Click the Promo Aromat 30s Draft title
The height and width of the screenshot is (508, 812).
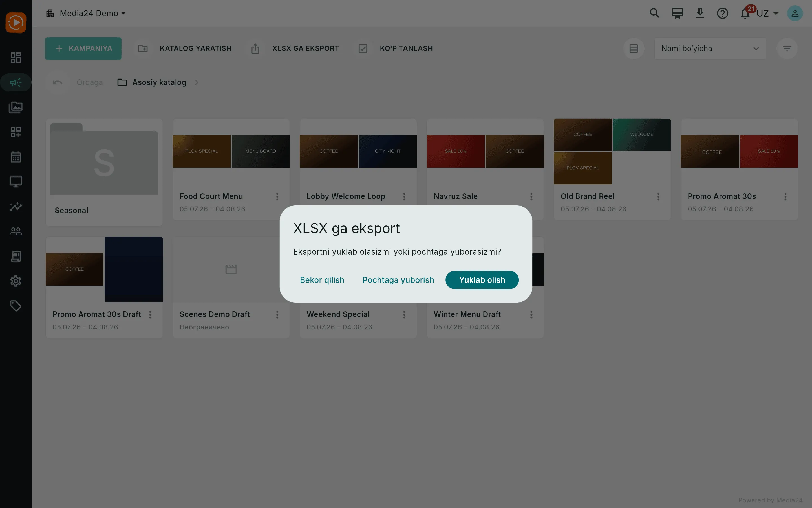click(x=97, y=314)
